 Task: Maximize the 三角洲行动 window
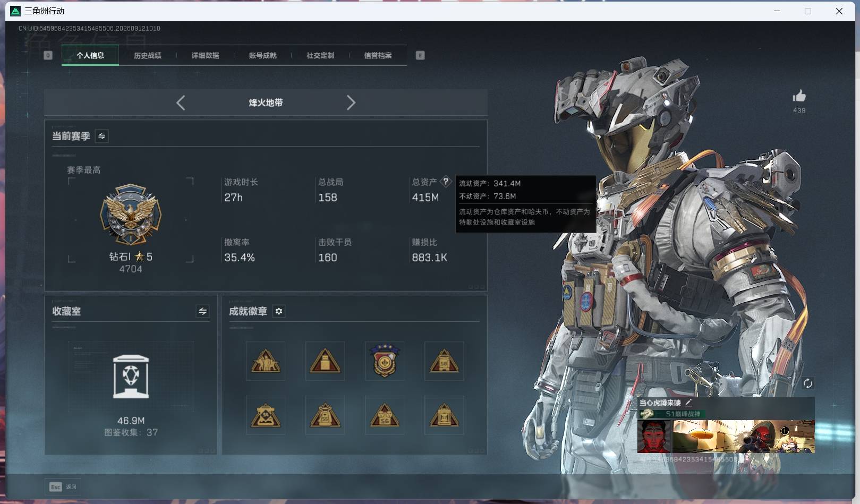tap(808, 11)
